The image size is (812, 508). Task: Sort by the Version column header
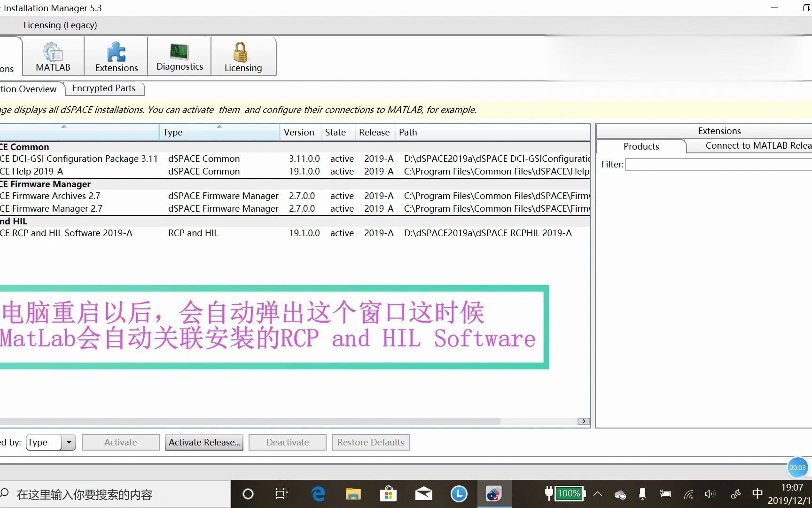[299, 132]
